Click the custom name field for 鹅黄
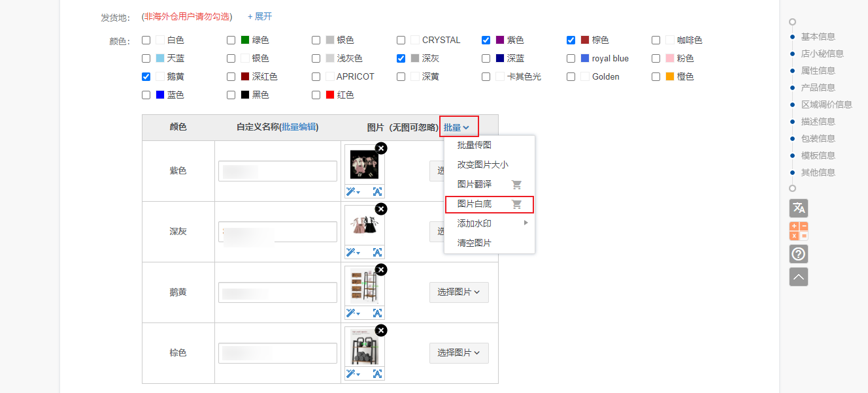This screenshot has height=393, width=868. pyautogui.click(x=278, y=292)
